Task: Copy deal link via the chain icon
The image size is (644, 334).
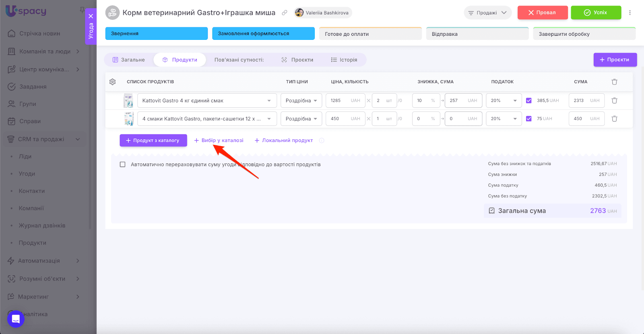Action: point(285,12)
